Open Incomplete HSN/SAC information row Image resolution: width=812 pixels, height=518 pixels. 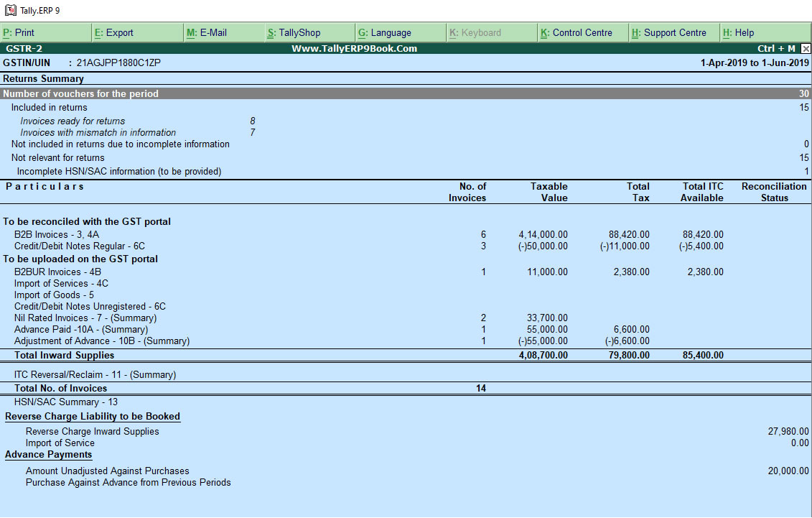[406, 172]
